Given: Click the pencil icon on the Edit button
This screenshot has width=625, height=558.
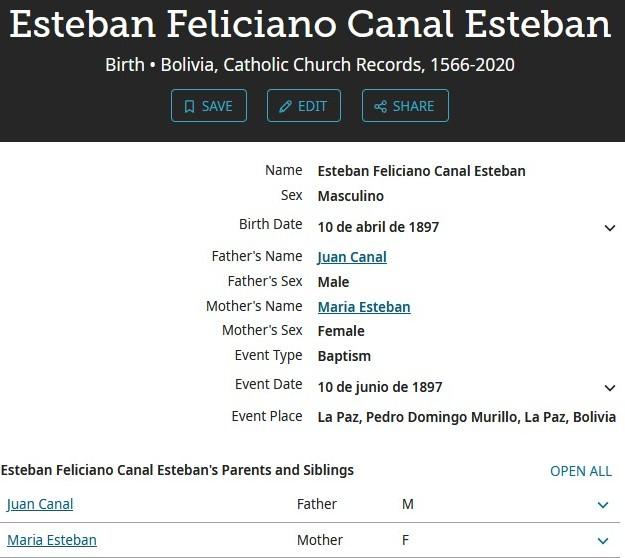Looking at the screenshot, I should click(x=285, y=106).
